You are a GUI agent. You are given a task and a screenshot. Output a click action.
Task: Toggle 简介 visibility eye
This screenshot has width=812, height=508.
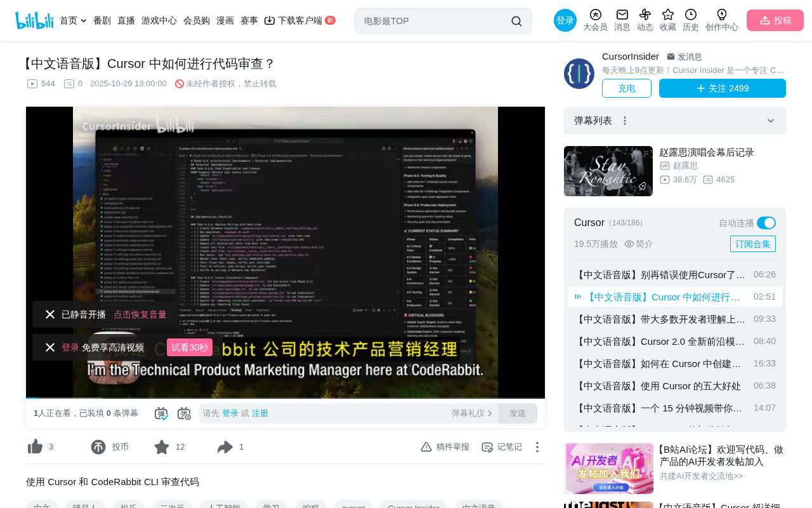pyautogui.click(x=629, y=244)
